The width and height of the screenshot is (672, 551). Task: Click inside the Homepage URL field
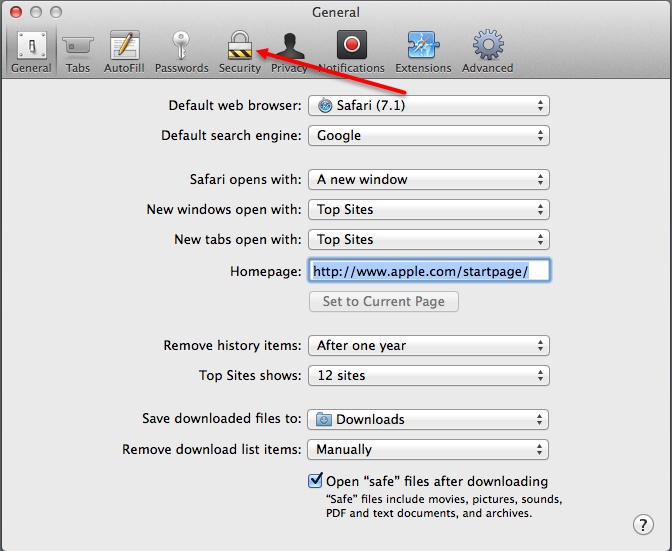click(429, 271)
